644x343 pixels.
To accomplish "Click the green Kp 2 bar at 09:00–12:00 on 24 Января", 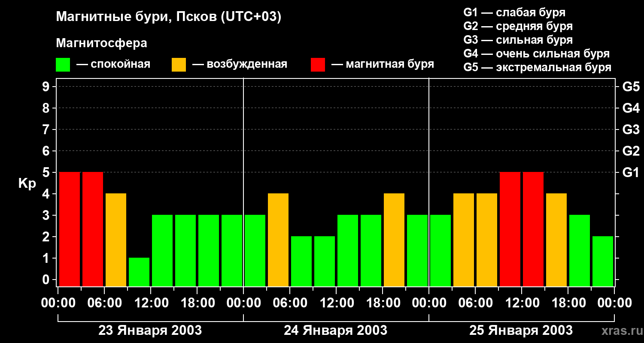I will click(325, 261).
